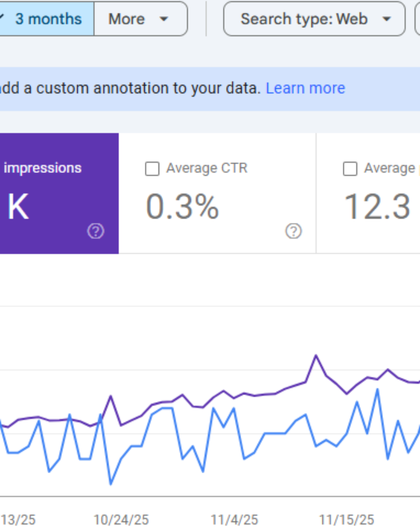420x530 pixels.
Task: Tick the Average position checkbox
Action: pyautogui.click(x=350, y=169)
